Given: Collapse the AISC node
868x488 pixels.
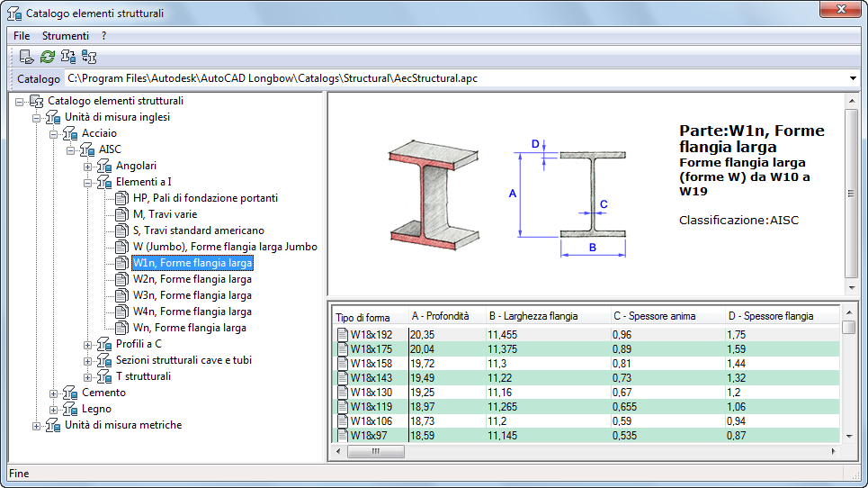Looking at the screenshot, I should pyautogui.click(x=70, y=150).
